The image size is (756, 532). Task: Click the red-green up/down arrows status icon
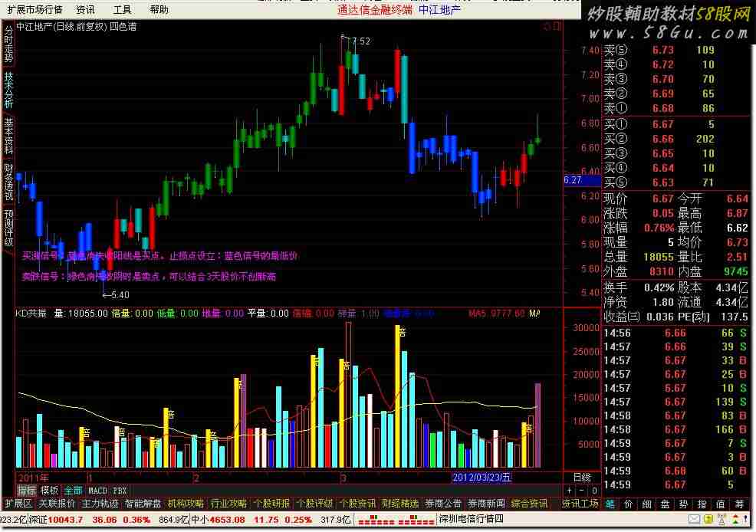tap(735, 520)
